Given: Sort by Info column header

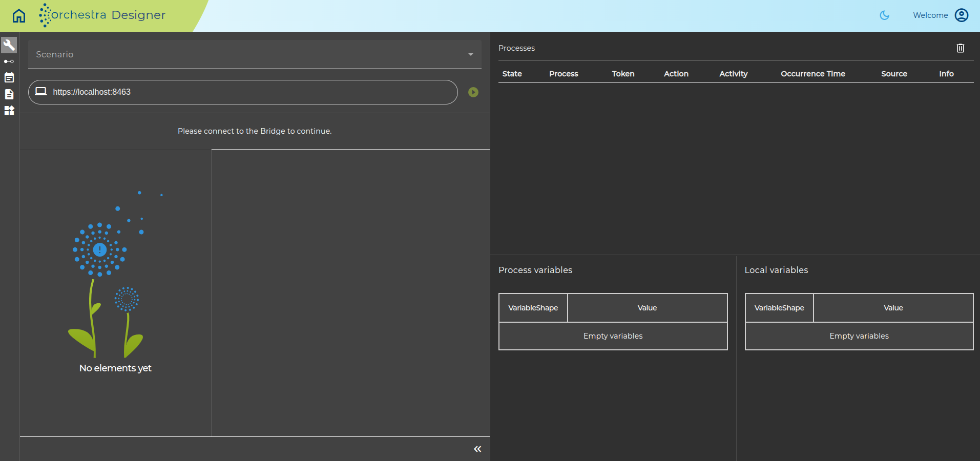Looking at the screenshot, I should pyautogui.click(x=947, y=74).
